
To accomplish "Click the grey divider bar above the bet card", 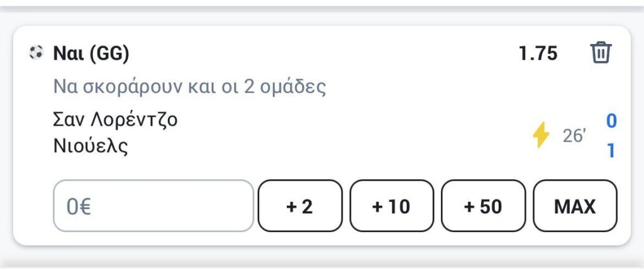I will (322, 9).
